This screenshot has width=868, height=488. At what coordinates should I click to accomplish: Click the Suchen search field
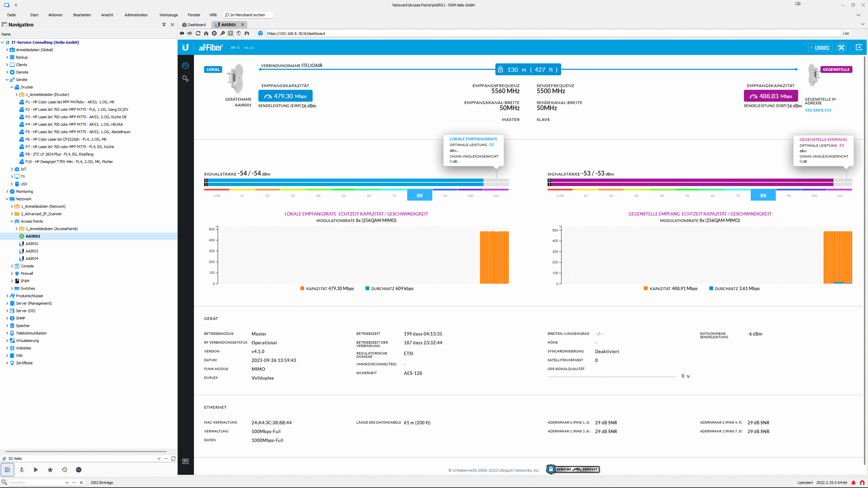tap(36, 483)
